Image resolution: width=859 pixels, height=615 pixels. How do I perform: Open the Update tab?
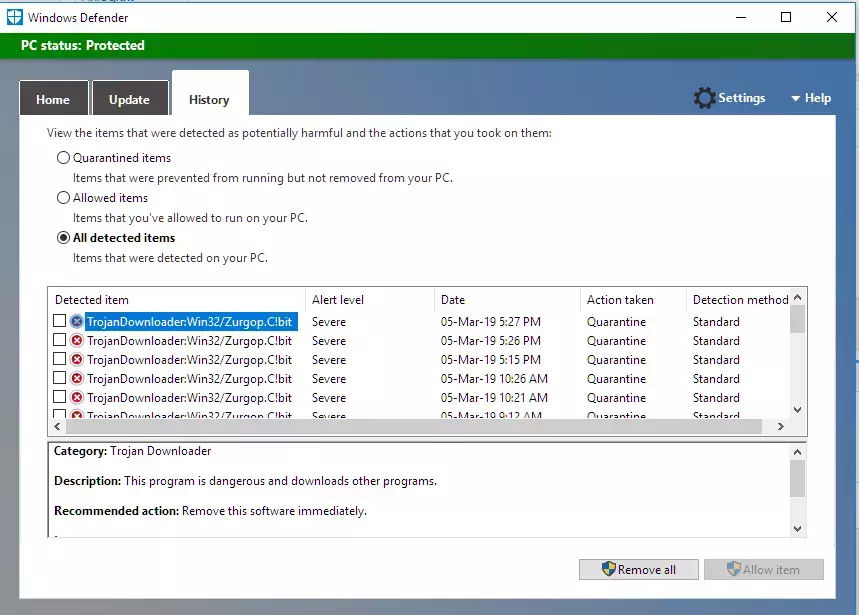130,99
